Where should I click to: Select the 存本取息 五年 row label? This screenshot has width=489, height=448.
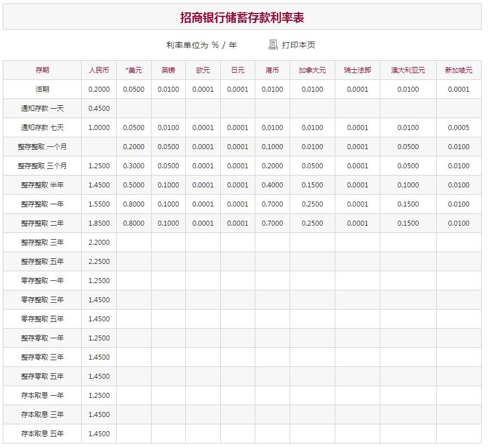pos(42,434)
